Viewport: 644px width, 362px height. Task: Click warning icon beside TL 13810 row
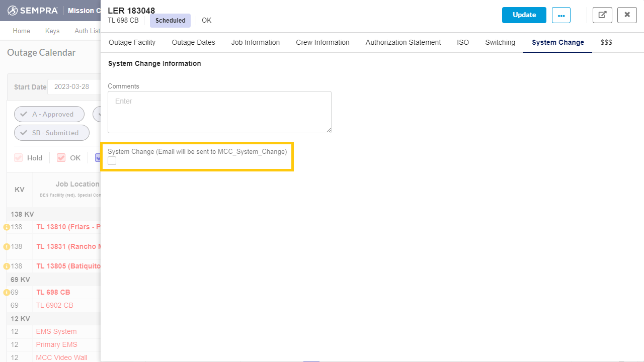7,227
